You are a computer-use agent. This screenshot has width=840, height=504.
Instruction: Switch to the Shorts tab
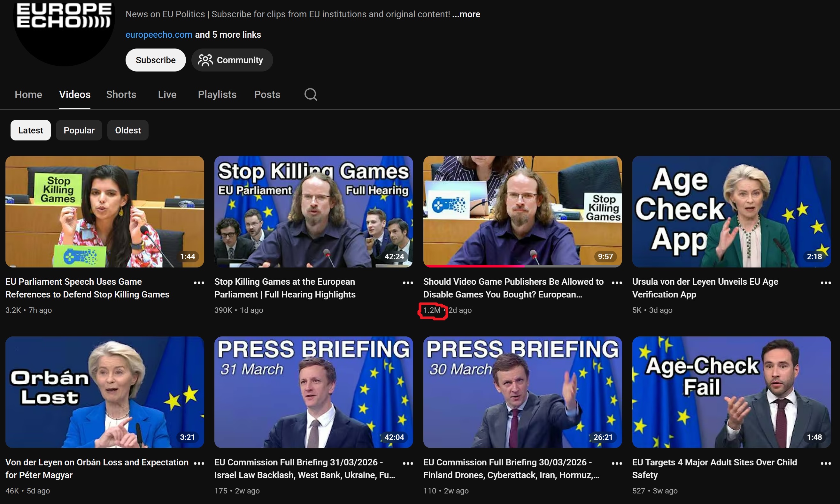[x=121, y=94]
